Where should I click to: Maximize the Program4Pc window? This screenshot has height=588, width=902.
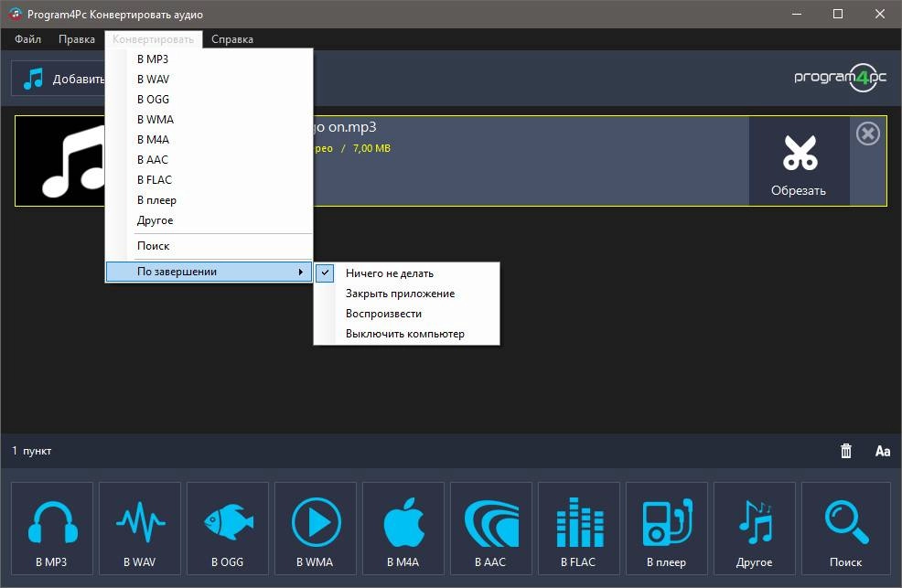[838, 14]
